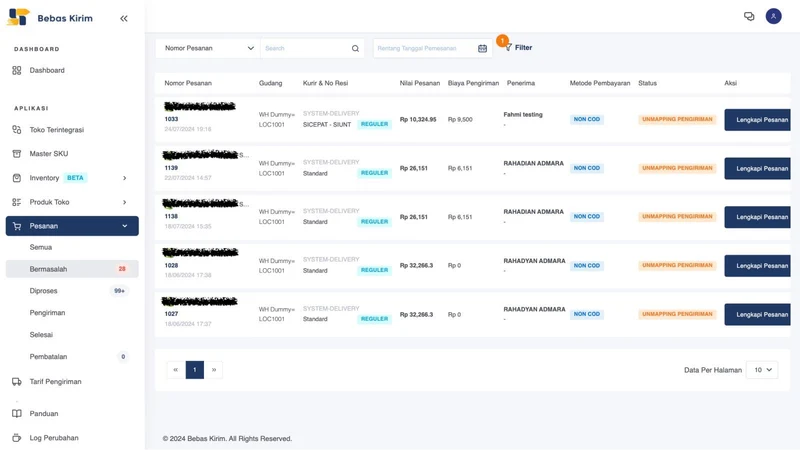The image size is (800, 450).
Task: Go to previous page arrow
Action: point(176,370)
